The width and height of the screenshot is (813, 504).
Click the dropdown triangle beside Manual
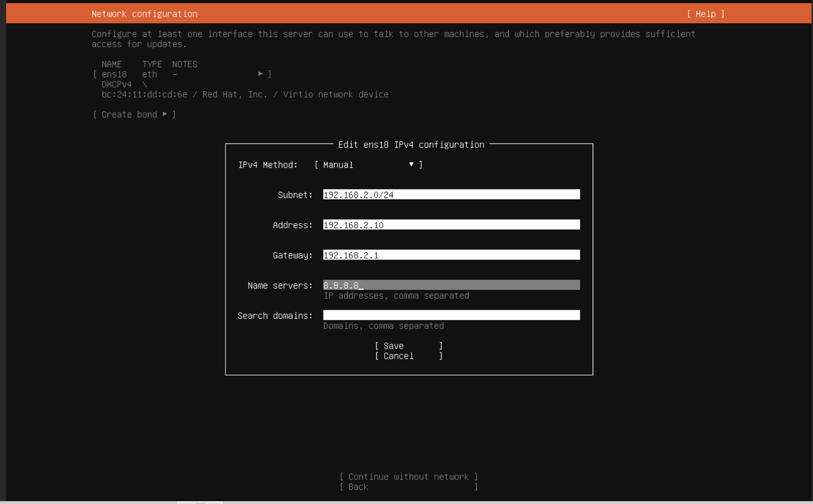pos(410,164)
